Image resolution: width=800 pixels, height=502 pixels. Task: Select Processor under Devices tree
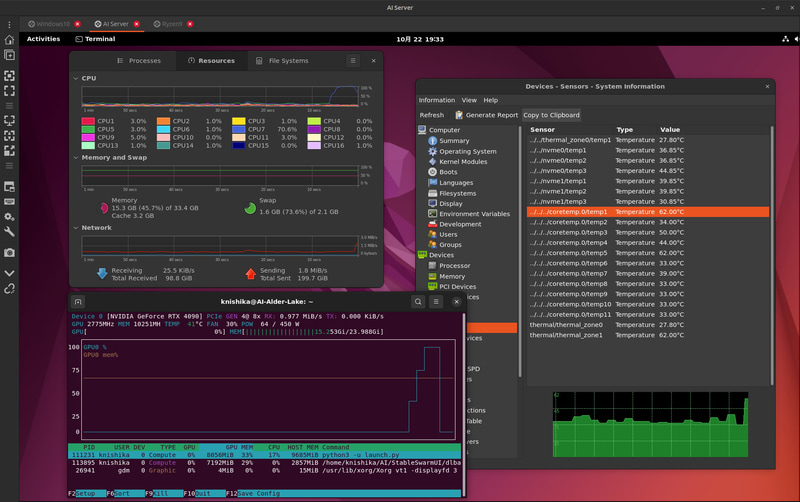click(449, 266)
